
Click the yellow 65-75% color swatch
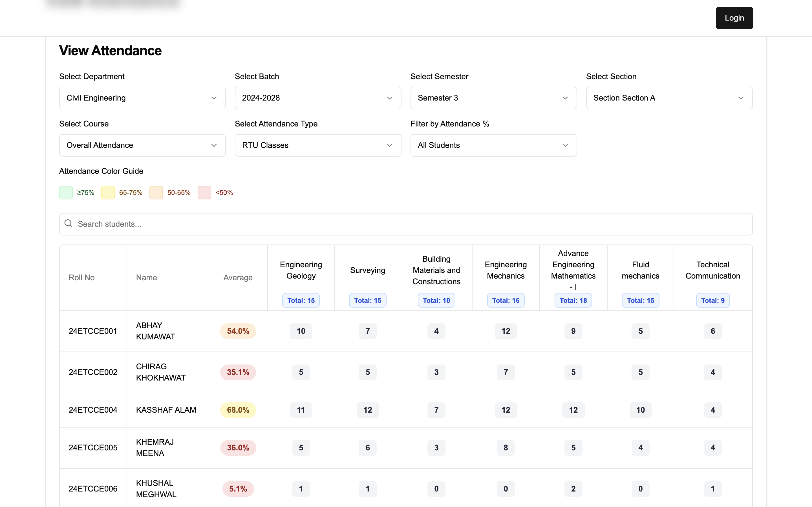(x=108, y=192)
